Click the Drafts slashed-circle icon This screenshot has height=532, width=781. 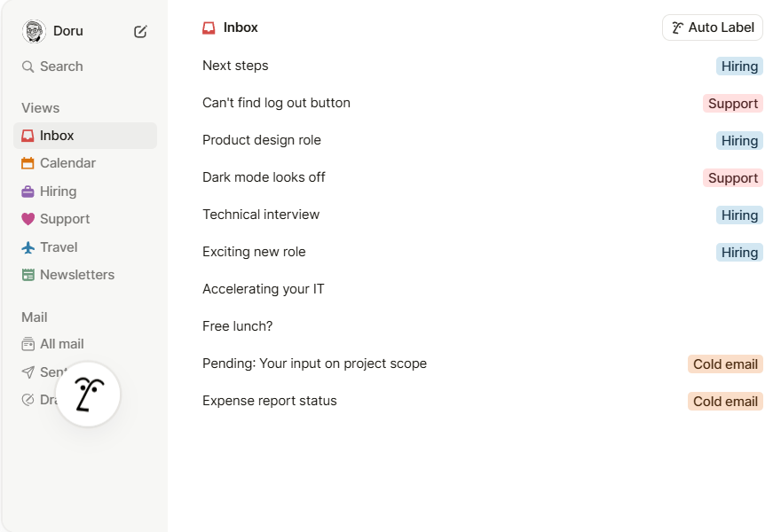28,399
